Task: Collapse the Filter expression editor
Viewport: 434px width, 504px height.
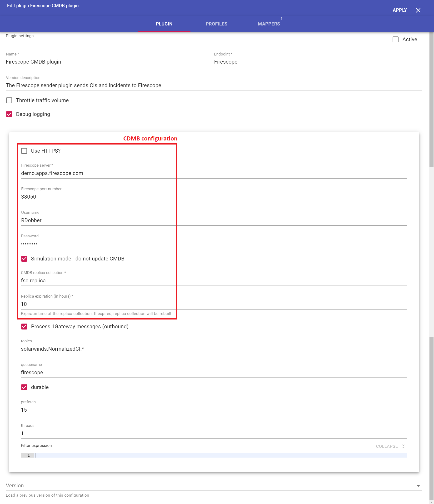Action: coord(387,446)
